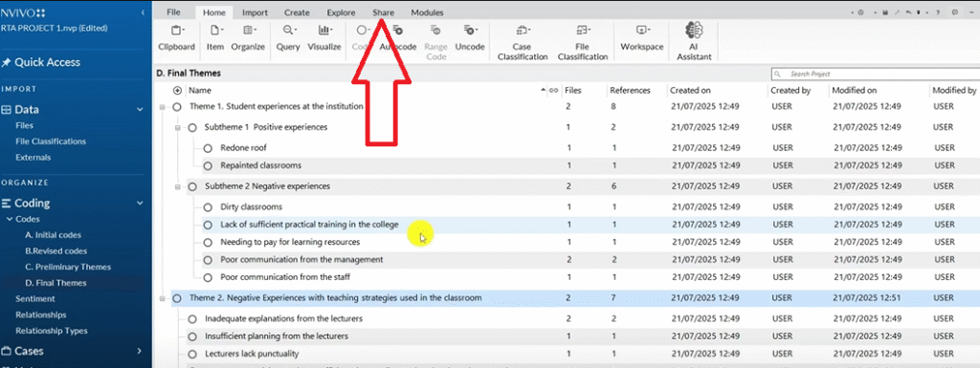Image resolution: width=980 pixels, height=368 pixels.
Task: Click the code circle for Repainted classrooms
Action: (x=208, y=166)
